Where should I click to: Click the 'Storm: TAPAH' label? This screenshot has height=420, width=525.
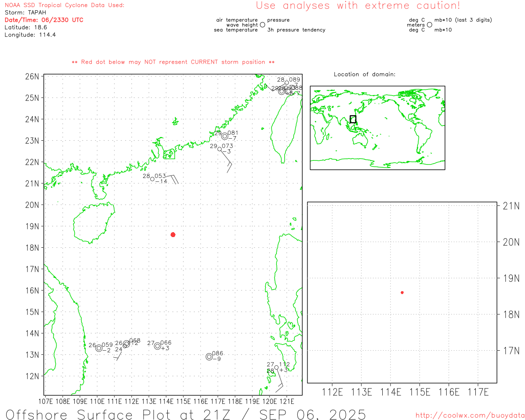(x=25, y=13)
